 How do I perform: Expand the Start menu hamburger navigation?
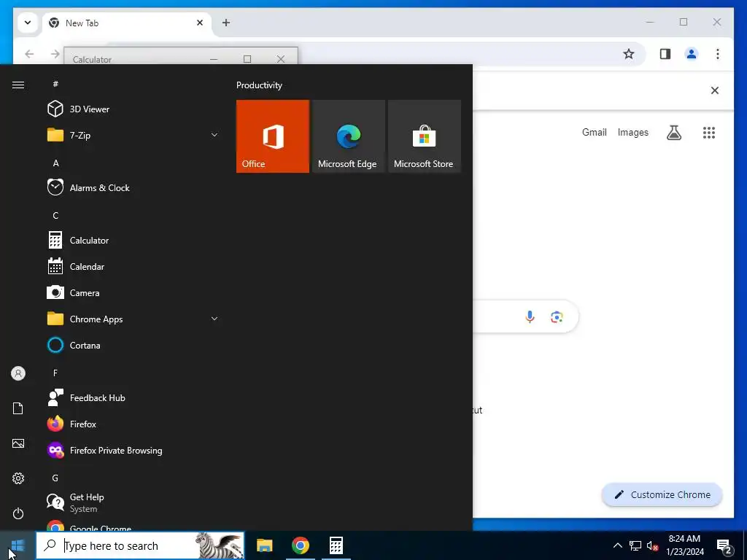18,85
